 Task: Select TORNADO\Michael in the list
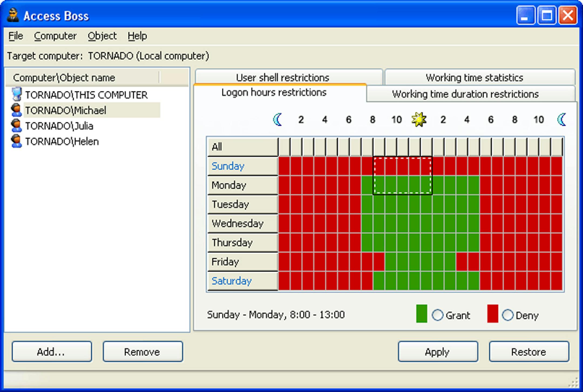[92, 110]
